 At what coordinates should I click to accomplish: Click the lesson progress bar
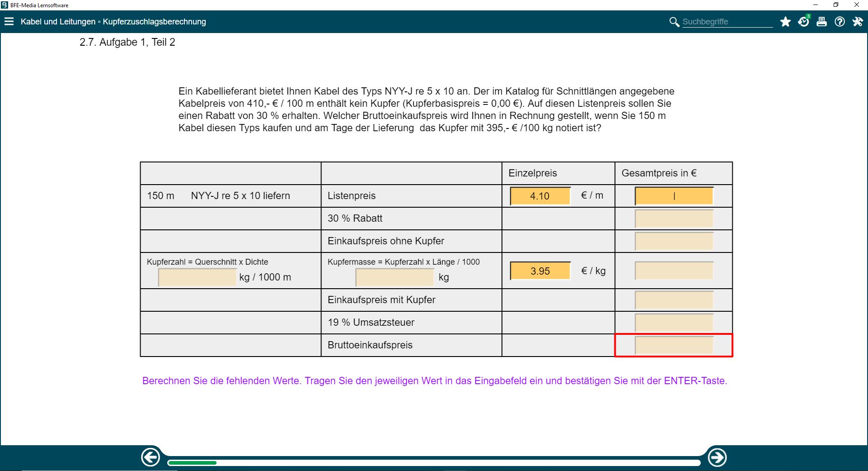point(434,463)
